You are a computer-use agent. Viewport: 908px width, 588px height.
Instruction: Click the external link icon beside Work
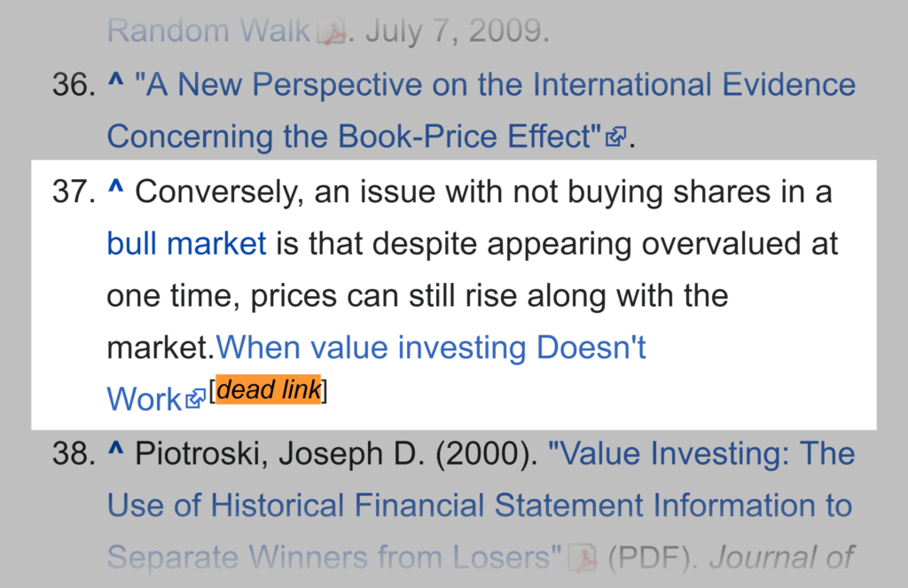coord(196,400)
